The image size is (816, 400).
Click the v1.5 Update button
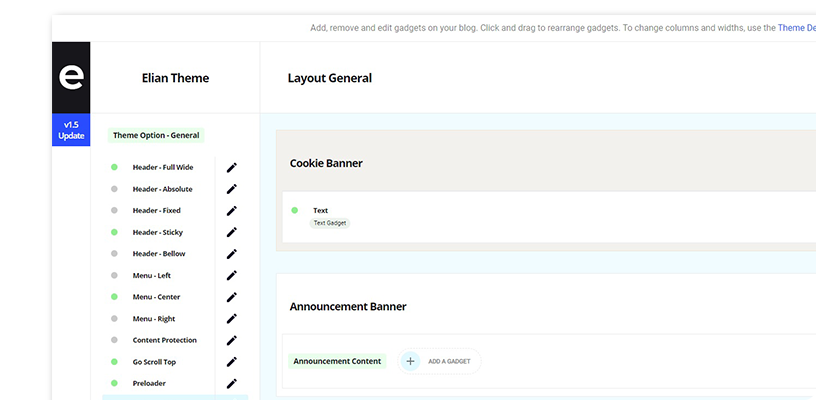pos(71,130)
